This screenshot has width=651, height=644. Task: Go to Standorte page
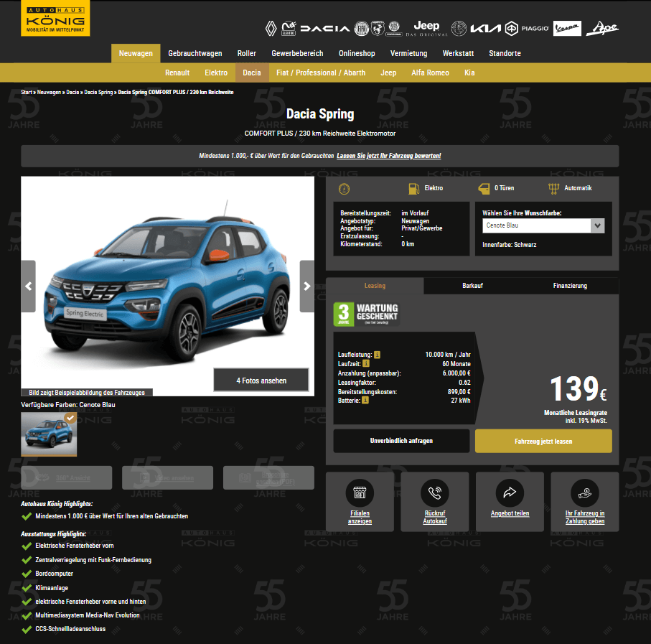pyautogui.click(x=505, y=53)
